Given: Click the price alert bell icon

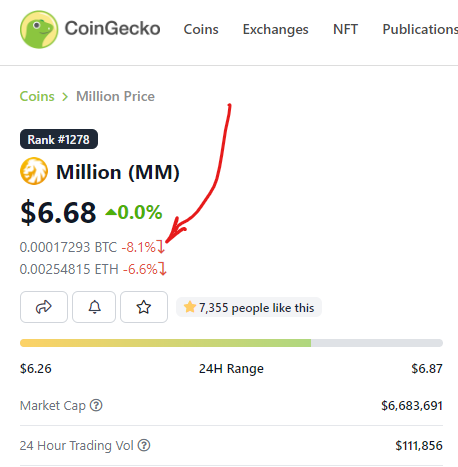Looking at the screenshot, I should coord(94,307).
